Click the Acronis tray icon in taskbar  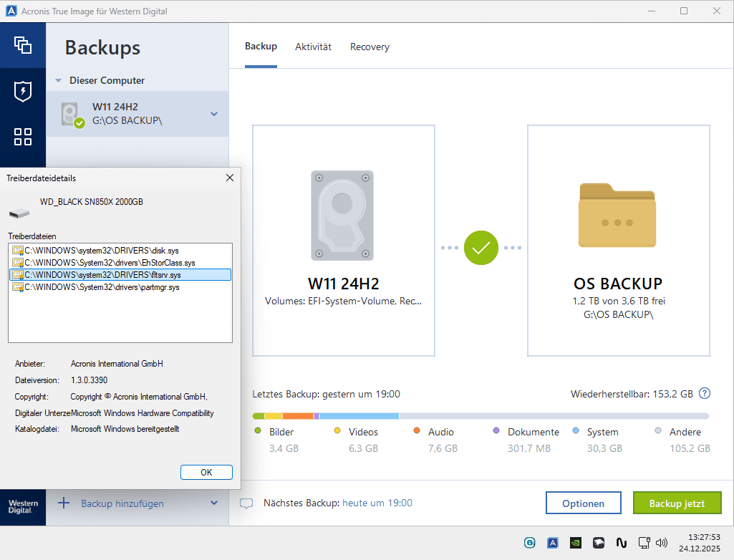(x=553, y=543)
